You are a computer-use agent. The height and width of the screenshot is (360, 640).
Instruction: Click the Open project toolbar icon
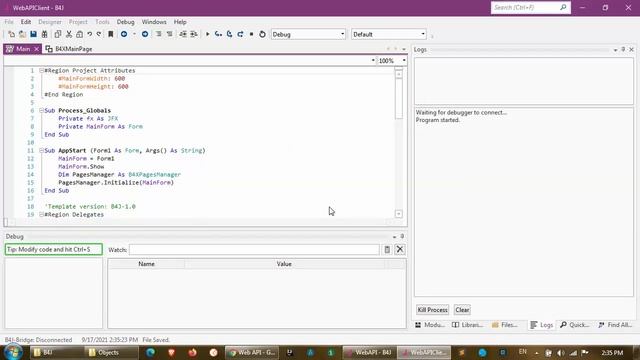[22, 34]
